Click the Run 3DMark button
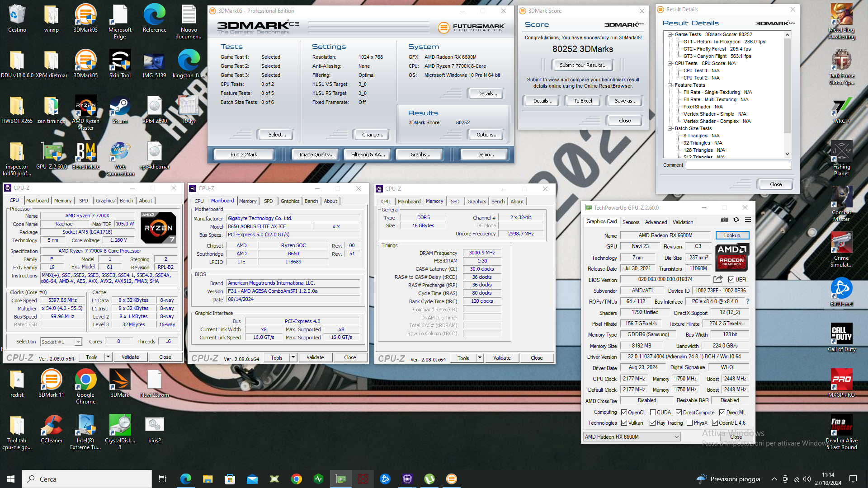 pyautogui.click(x=244, y=155)
